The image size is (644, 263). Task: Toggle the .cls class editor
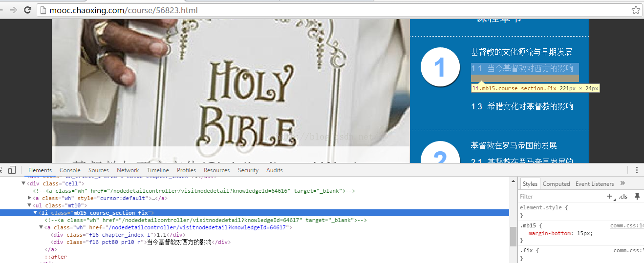[623, 197]
